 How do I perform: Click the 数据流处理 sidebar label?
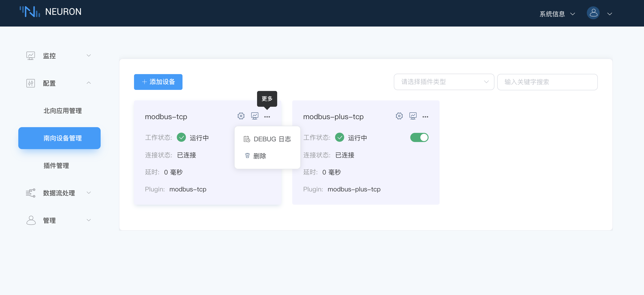click(59, 193)
